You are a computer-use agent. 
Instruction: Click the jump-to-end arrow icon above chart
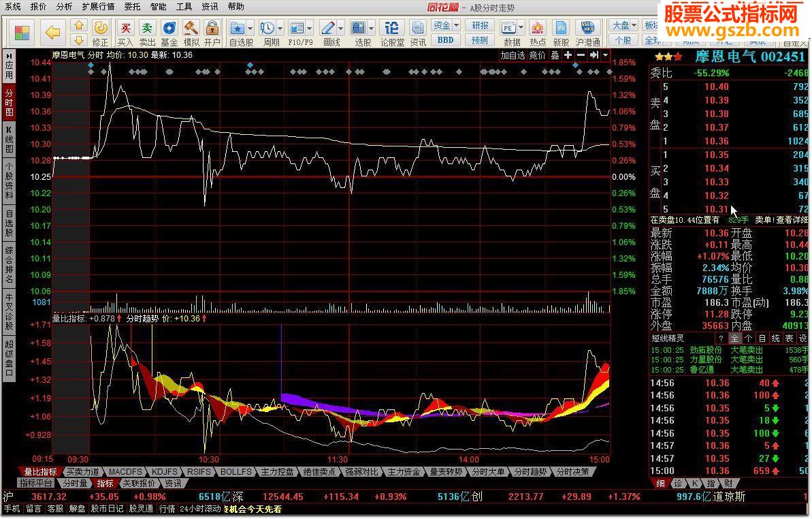594,55
